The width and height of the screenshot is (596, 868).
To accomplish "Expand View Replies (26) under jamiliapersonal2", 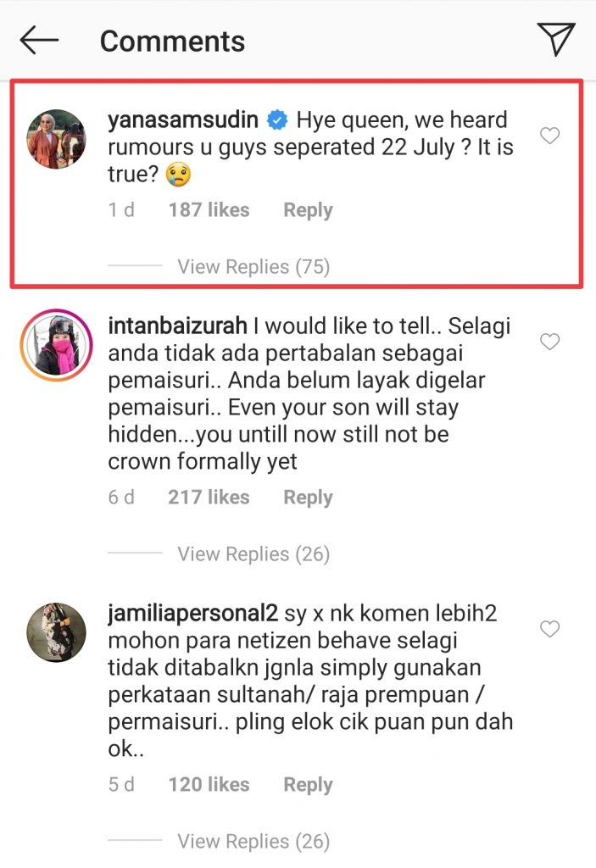I will (x=253, y=842).
